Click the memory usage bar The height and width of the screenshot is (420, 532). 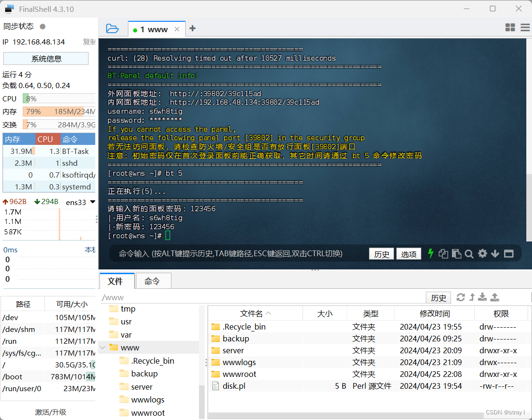(x=59, y=112)
